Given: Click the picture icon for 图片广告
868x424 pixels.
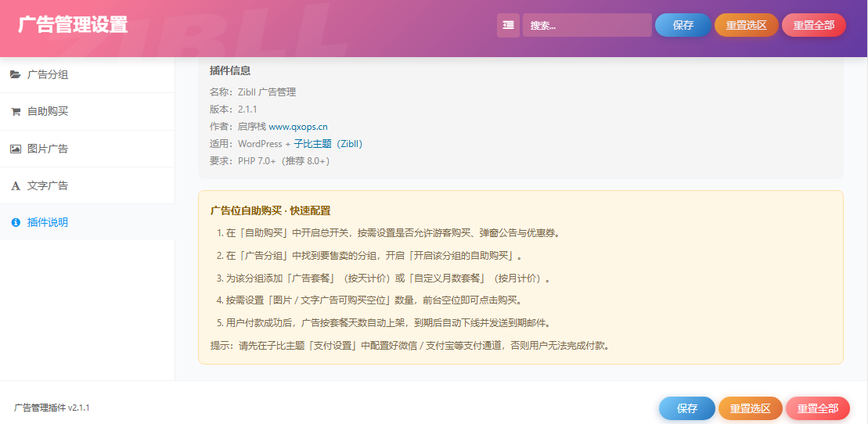Looking at the screenshot, I should 16,149.
